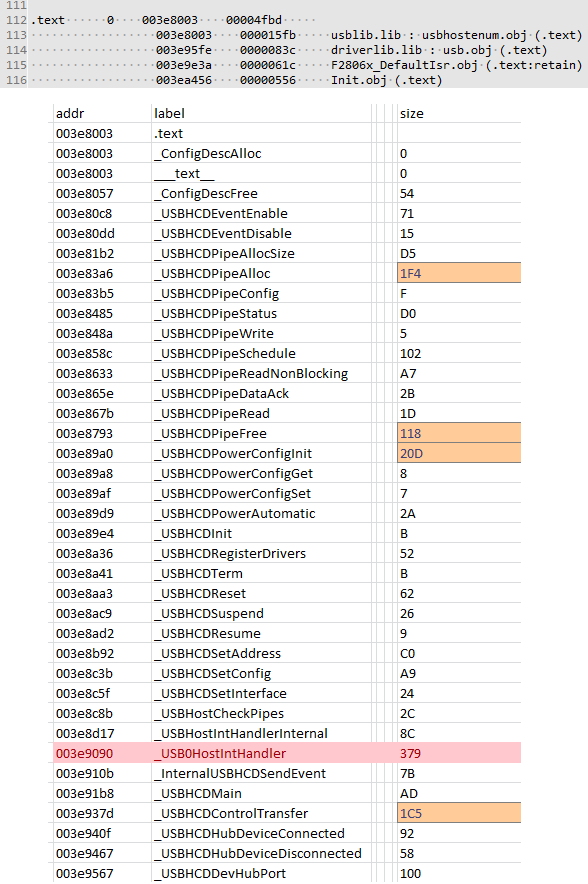Viewport: 588px width, 884px height.
Task: Select the _USBHCDMain label
Action: 198,794
